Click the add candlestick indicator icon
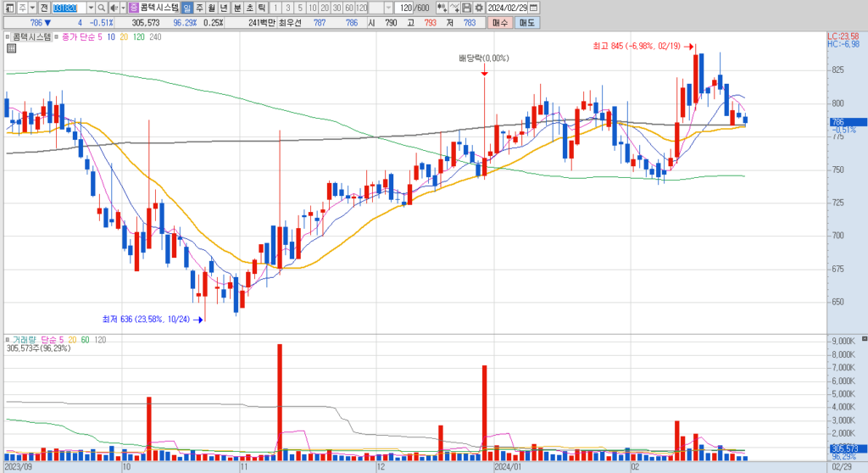This screenshot has height=473, width=868. point(442,8)
